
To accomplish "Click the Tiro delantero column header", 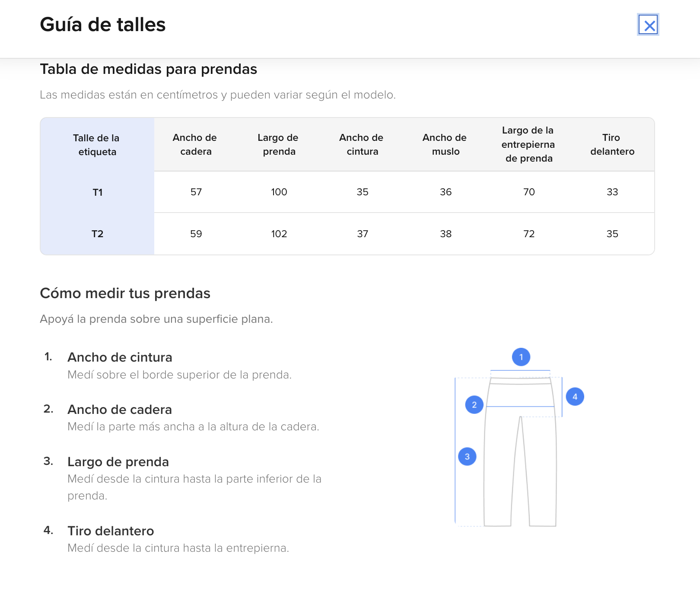I will 612,145.
